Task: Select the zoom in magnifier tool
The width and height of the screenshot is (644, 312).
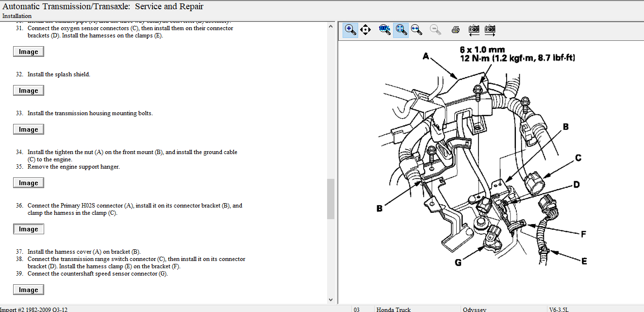Action: (x=350, y=30)
